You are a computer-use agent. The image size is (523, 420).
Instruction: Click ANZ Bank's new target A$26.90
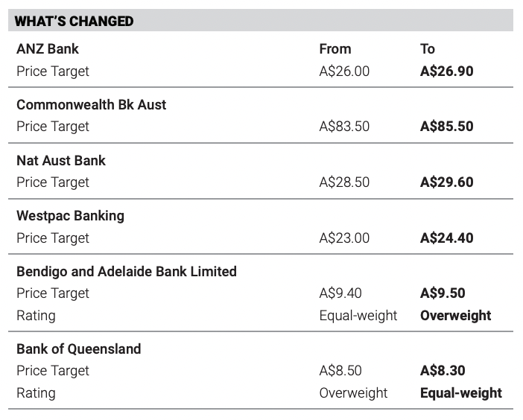[x=446, y=71]
